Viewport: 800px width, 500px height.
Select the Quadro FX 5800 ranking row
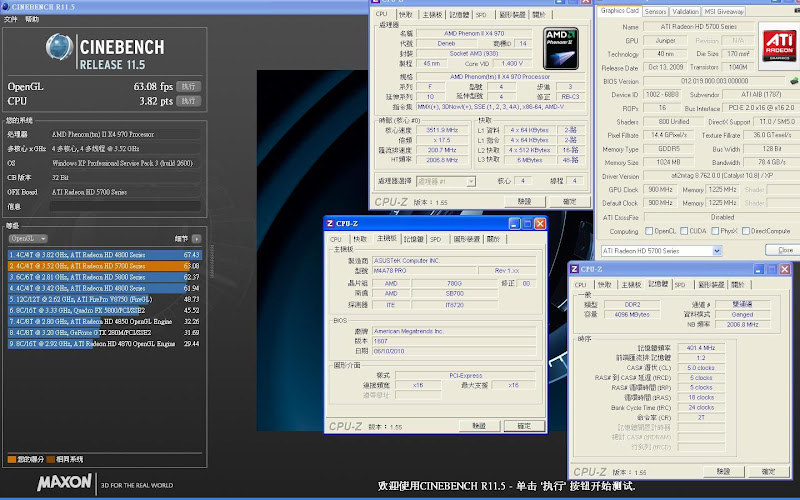105,310
